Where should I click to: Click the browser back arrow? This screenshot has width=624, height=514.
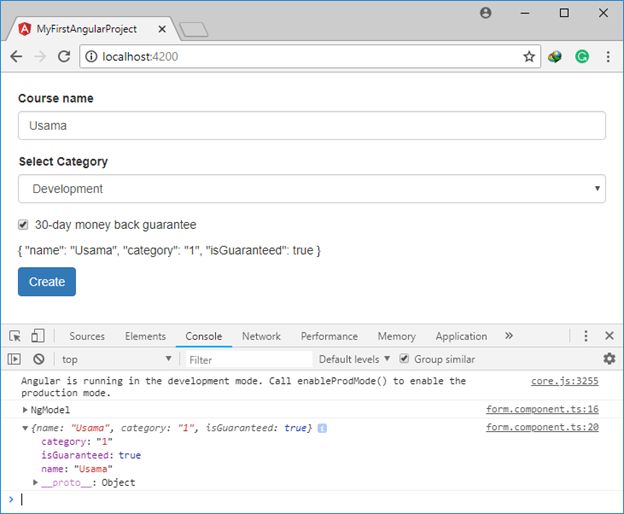coord(17,57)
